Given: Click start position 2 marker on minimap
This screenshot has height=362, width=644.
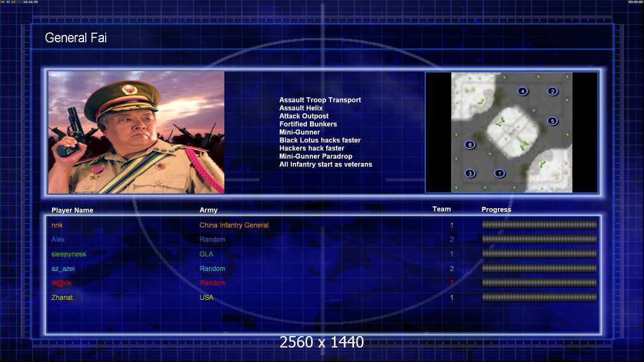Looking at the screenshot, I should point(552,91).
